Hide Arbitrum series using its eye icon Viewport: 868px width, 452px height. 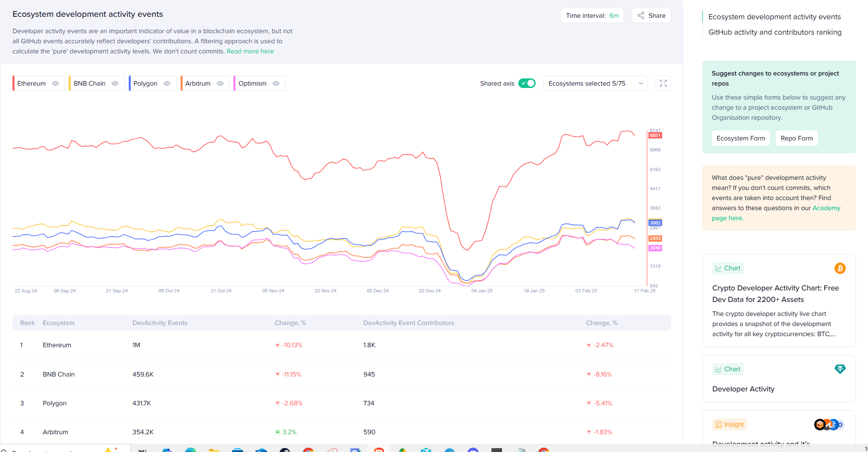point(220,83)
